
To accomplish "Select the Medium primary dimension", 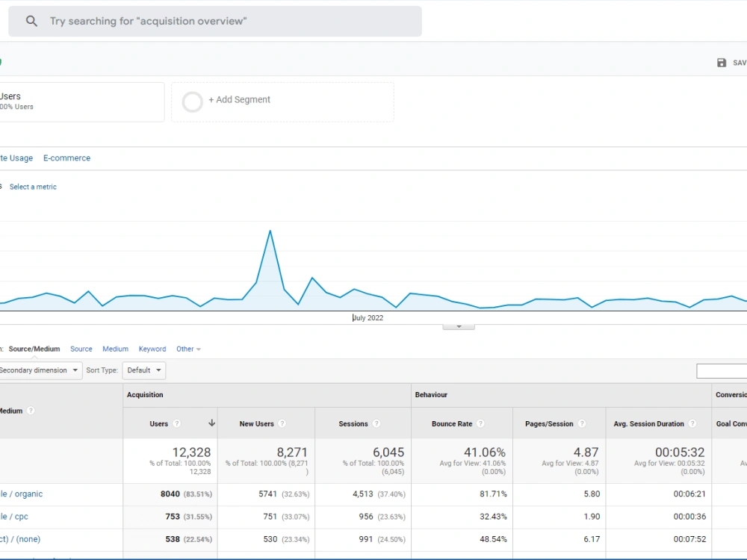I will (115, 349).
